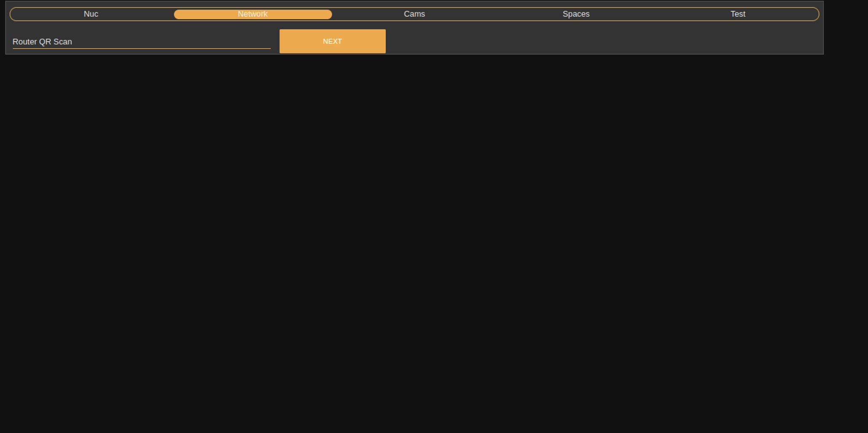Place cursor in Router QR text box
Viewport: 868px width, 433px height.
point(142,42)
